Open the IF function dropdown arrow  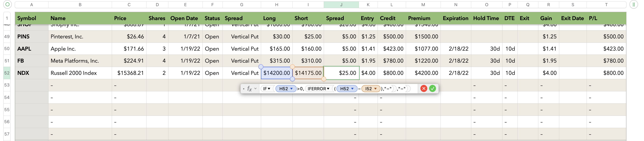tap(269, 89)
